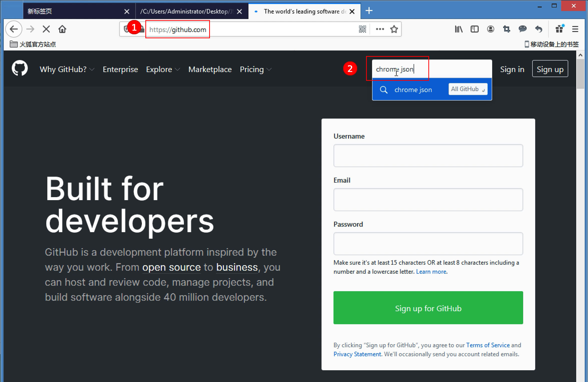
Task: Open the Marketplace nav link
Action: pyautogui.click(x=210, y=69)
